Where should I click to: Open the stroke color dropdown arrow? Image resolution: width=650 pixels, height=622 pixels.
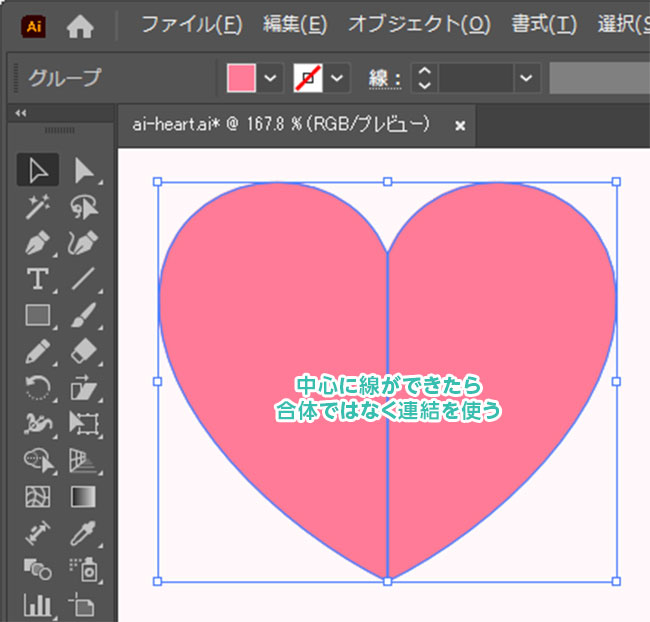pos(338,77)
